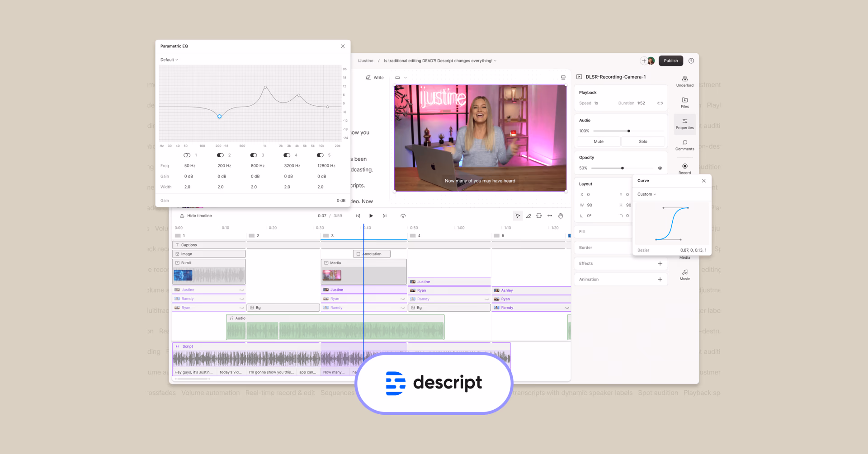Click the iJustine breadcrumb item
868x454 pixels.
366,61
